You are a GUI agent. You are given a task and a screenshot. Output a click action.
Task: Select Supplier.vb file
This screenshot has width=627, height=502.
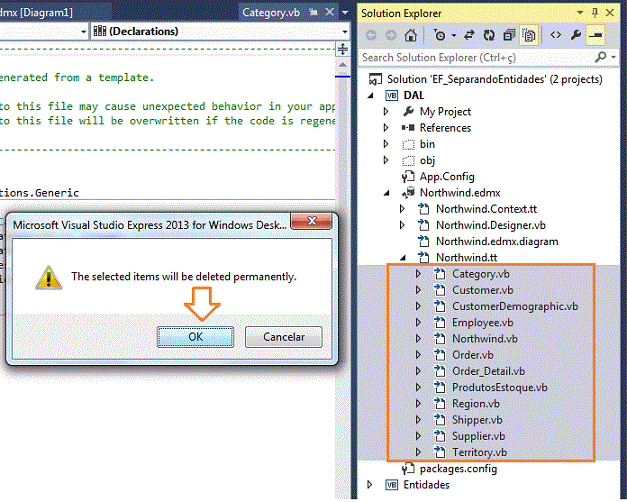478,436
